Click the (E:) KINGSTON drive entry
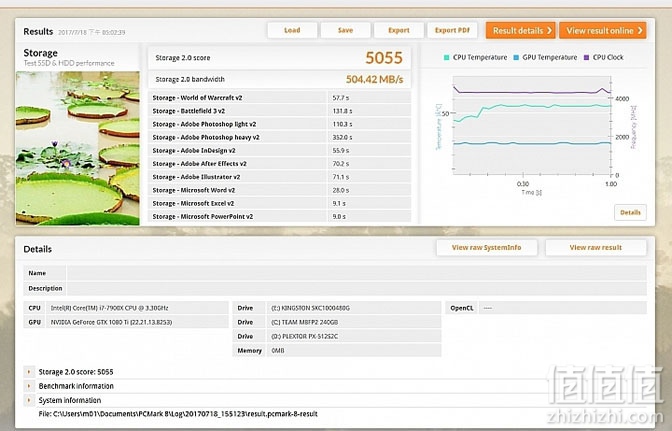Screen dimensions: 672x431 pos(311,308)
